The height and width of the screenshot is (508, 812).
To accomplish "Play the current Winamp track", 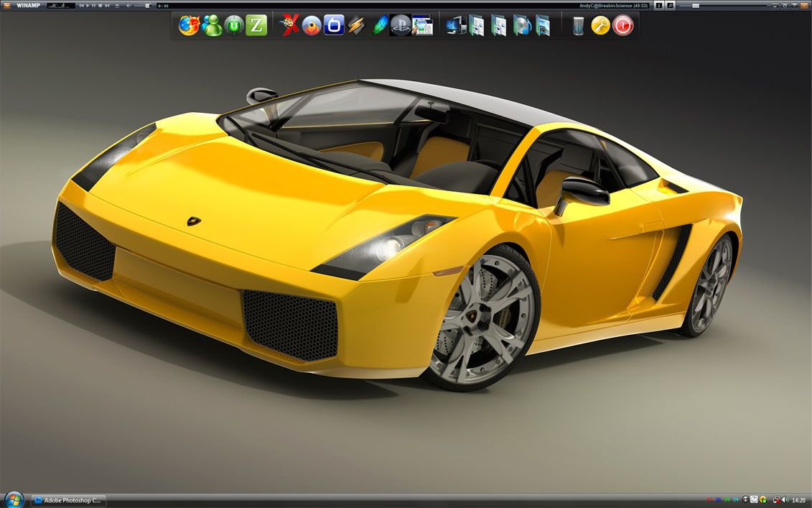I will pos(88,6).
